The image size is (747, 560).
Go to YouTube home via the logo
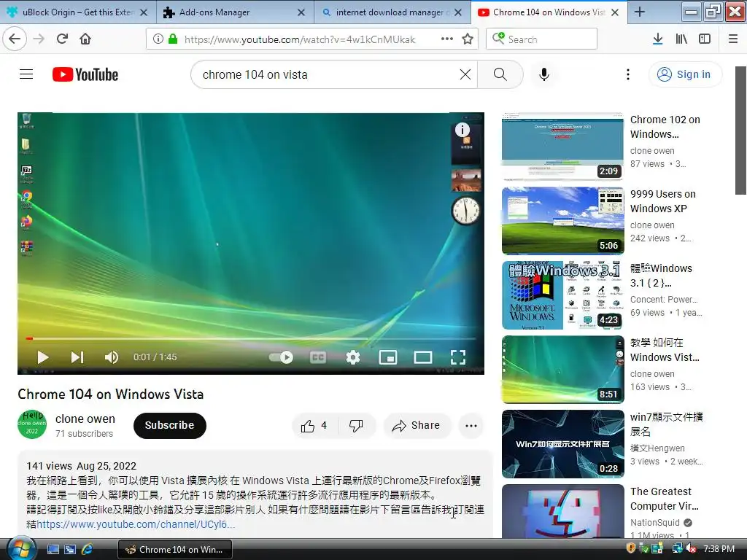pos(85,74)
